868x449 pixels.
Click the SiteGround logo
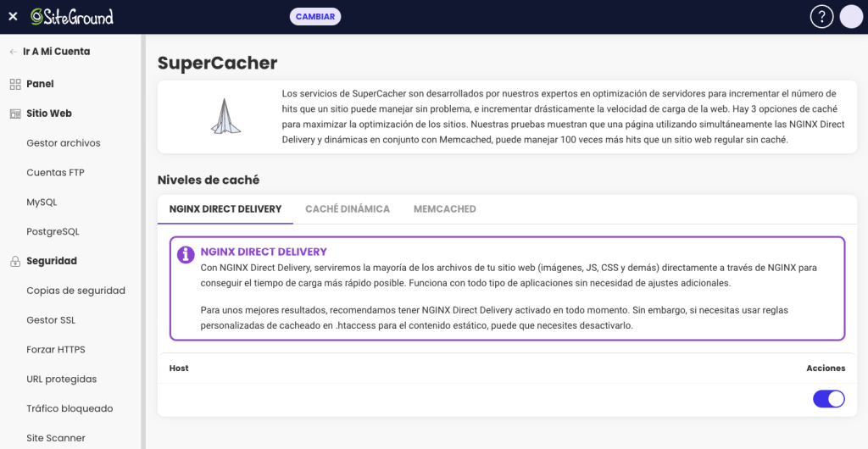pyautogui.click(x=72, y=17)
